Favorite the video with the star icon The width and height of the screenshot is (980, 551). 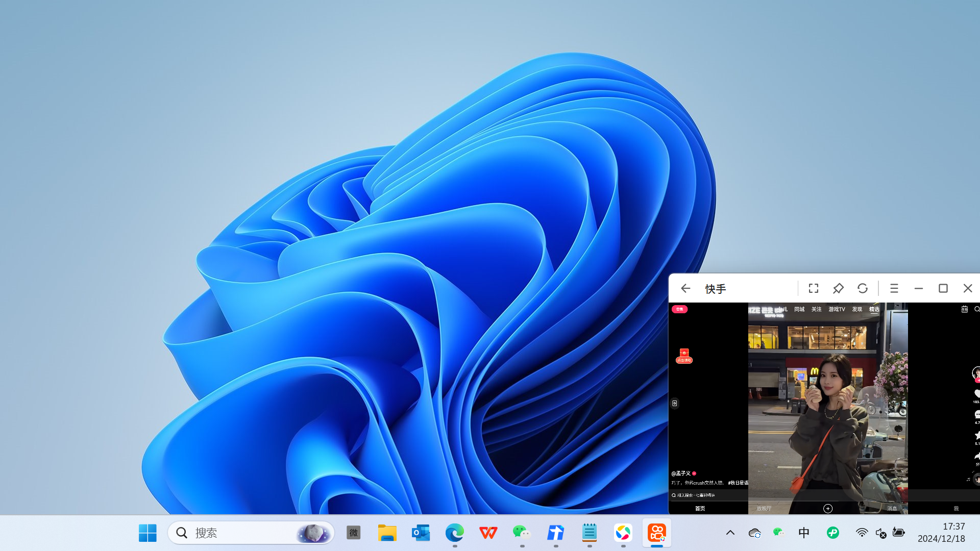(977, 435)
